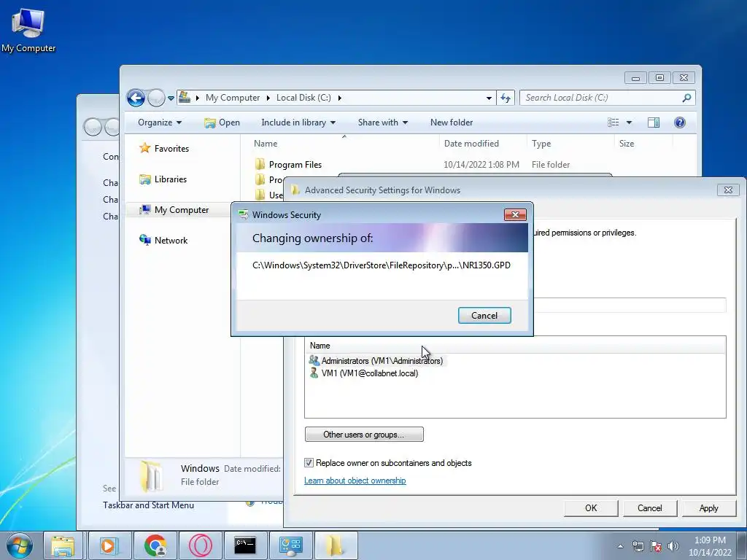Create a New folder
The image size is (747, 560).
[x=451, y=122]
